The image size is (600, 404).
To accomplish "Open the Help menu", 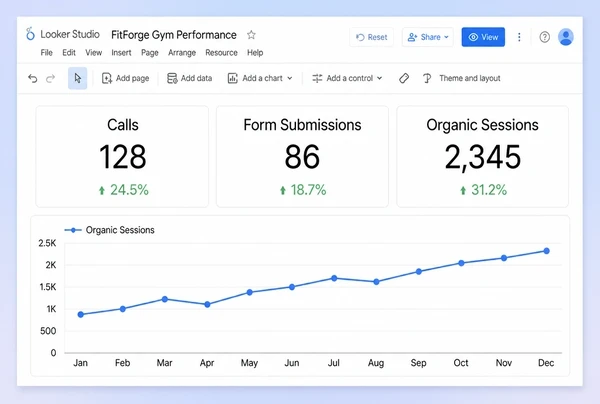I will 255,53.
